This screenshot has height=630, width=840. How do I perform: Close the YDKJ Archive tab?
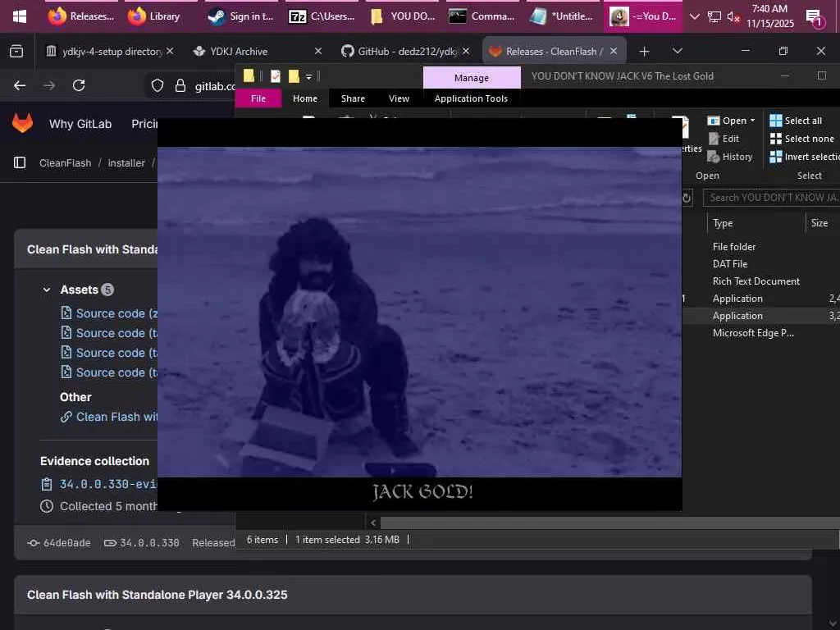(317, 51)
